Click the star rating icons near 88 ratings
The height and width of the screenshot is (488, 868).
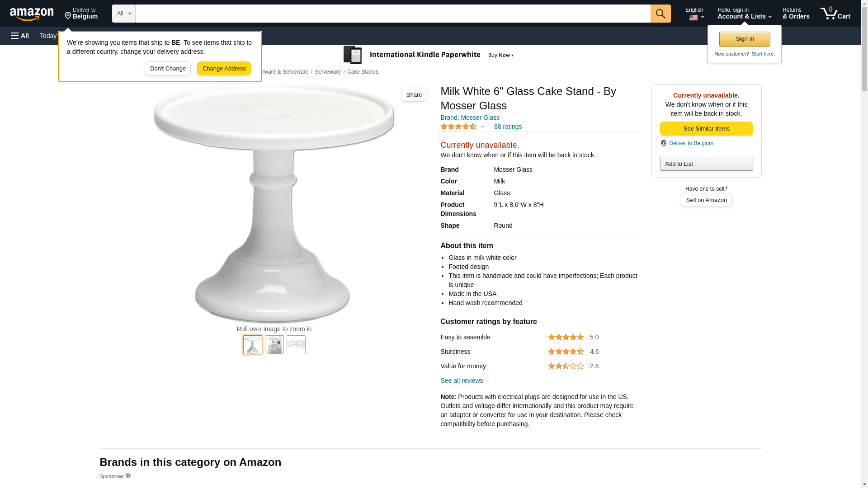(x=458, y=127)
